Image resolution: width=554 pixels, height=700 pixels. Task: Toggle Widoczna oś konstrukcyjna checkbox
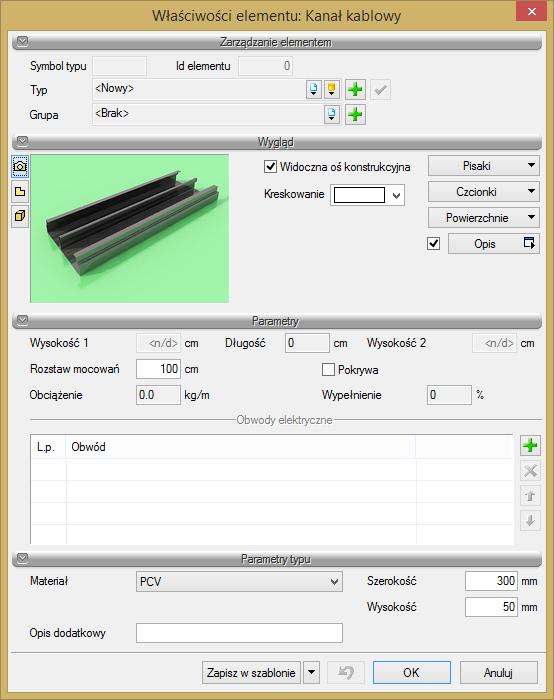point(271,167)
